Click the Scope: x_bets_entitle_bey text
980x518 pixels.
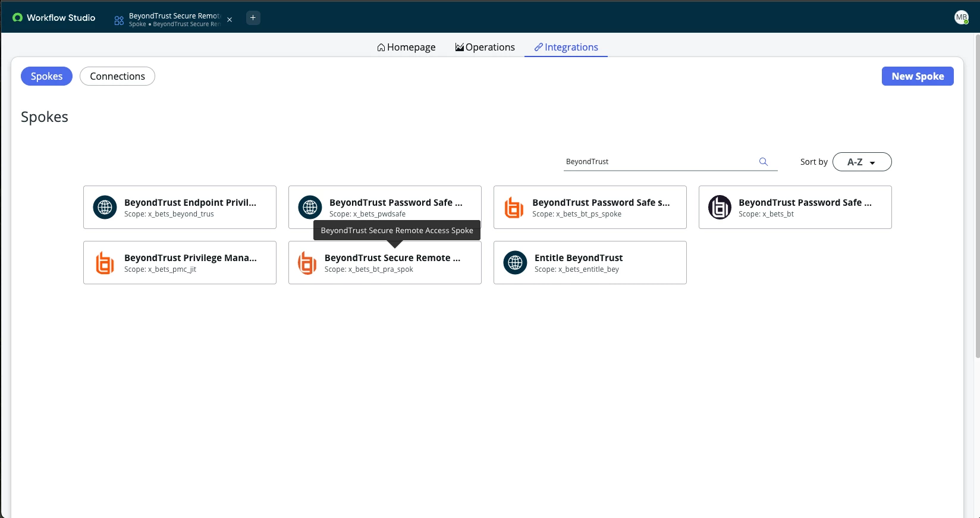coord(577,269)
